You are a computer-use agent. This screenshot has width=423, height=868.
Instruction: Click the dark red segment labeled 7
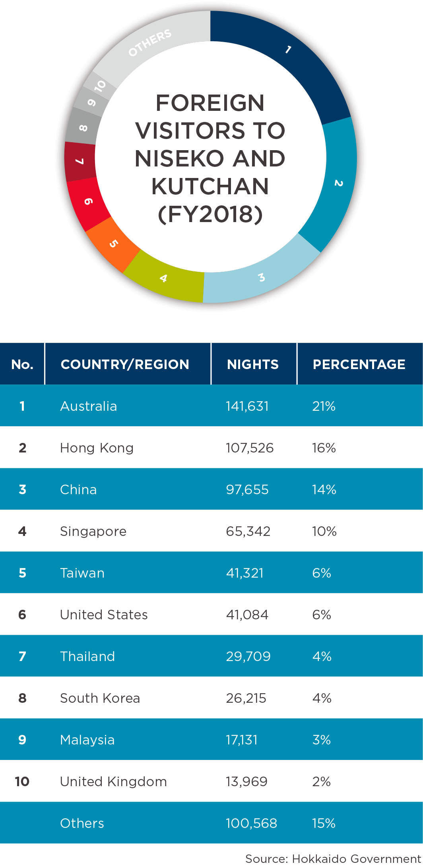[80, 161]
